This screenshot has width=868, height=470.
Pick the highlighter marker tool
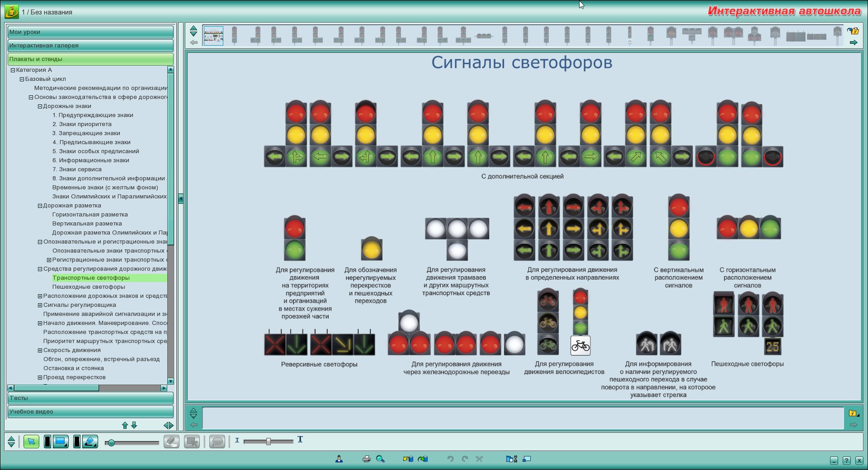click(x=90, y=442)
